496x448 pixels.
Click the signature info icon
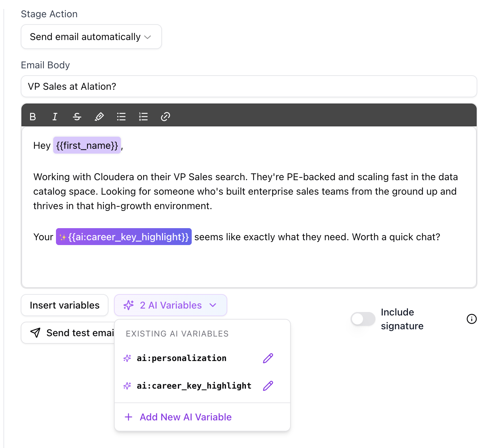[471, 319]
